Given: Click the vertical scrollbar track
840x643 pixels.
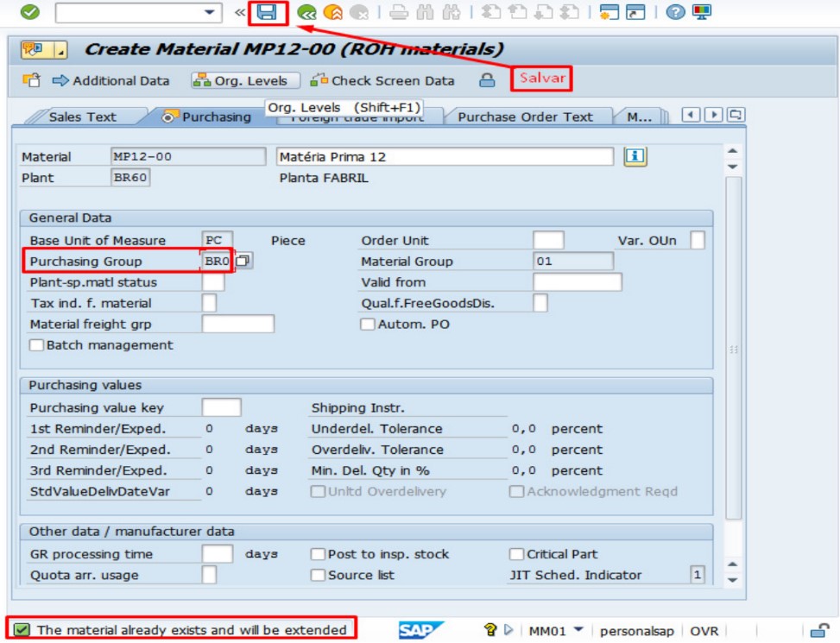Looking at the screenshot, I should point(734,348).
